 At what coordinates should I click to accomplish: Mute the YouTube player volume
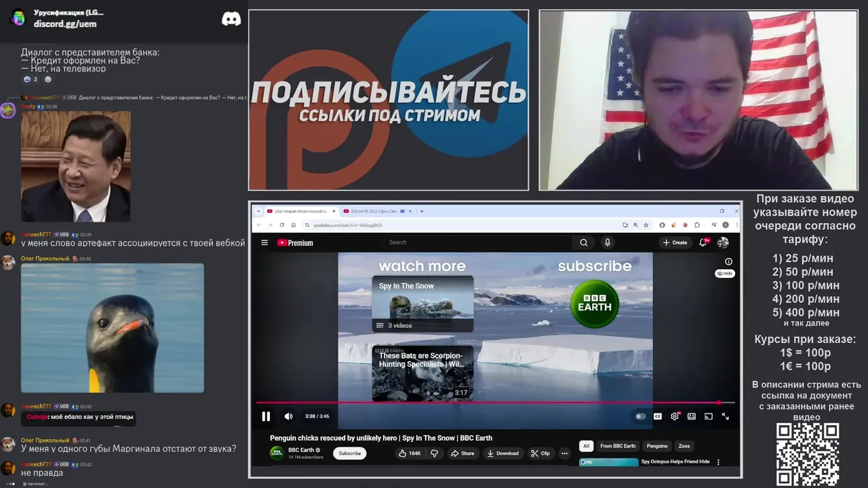click(288, 416)
